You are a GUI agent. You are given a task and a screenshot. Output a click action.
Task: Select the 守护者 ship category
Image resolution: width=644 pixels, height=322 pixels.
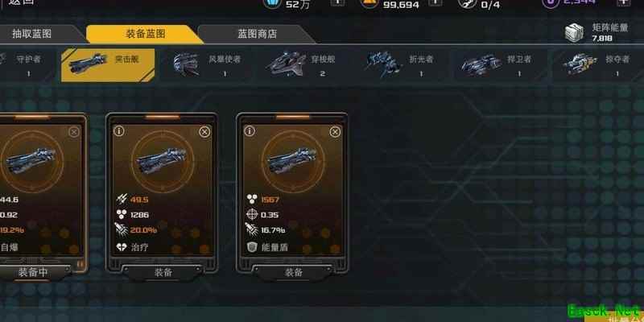click(27, 65)
